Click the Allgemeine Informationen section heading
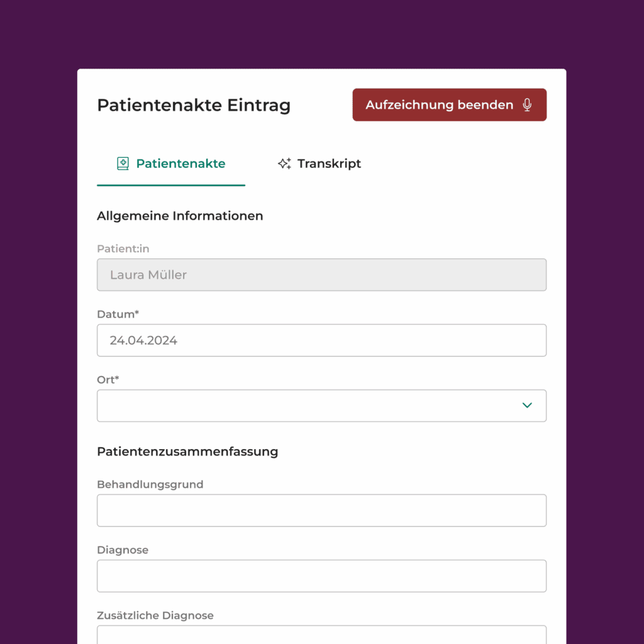 tap(180, 216)
